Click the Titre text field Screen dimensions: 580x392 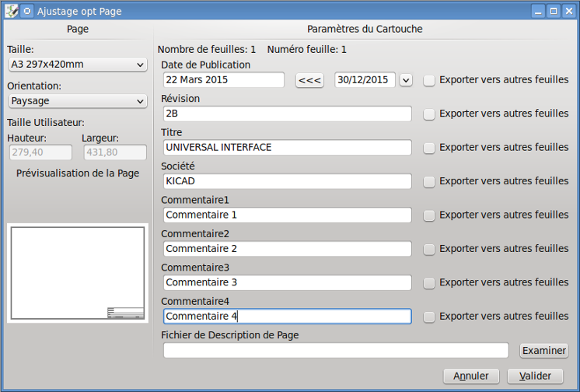(x=287, y=148)
